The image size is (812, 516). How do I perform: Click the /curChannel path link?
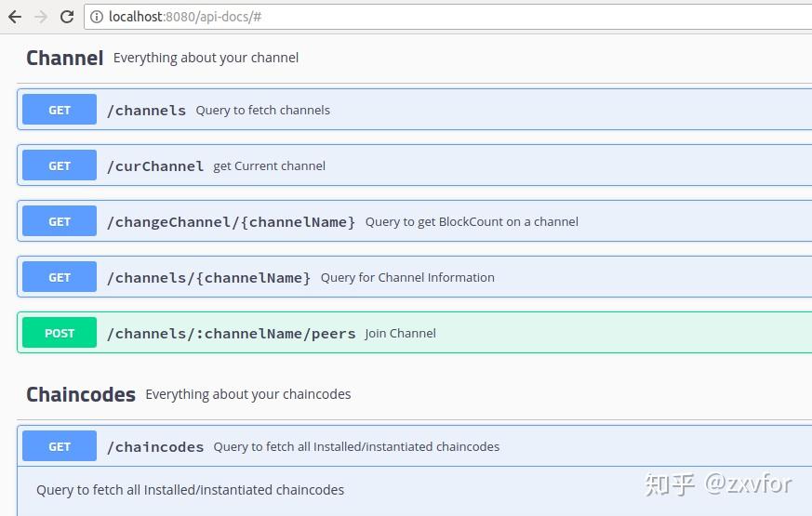155,165
